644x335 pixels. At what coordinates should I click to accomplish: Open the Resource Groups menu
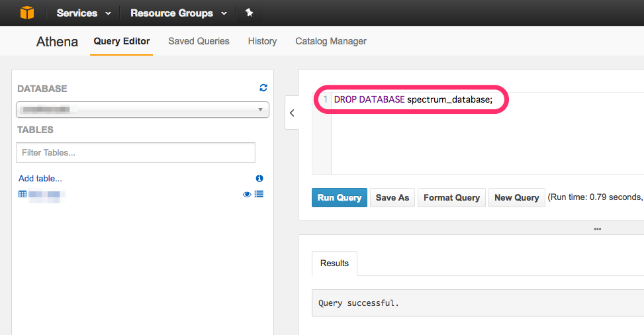179,13
